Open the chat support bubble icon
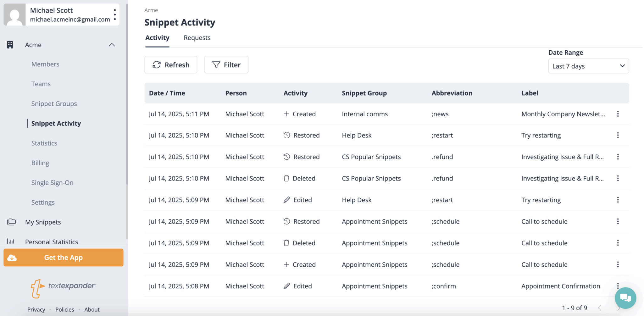This screenshot has height=316, width=644. point(625,298)
